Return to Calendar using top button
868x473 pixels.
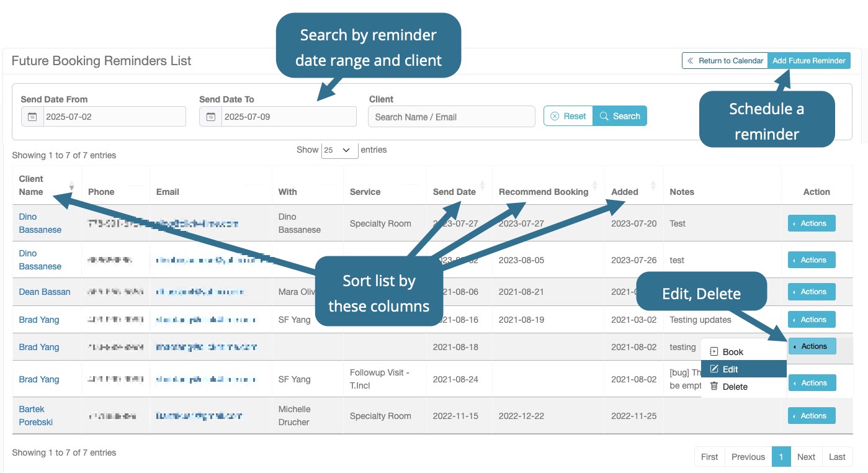[x=725, y=61]
